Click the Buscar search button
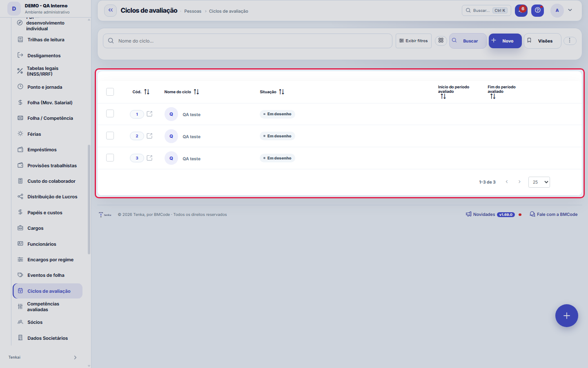The width and height of the screenshot is (588, 368). tap(468, 41)
